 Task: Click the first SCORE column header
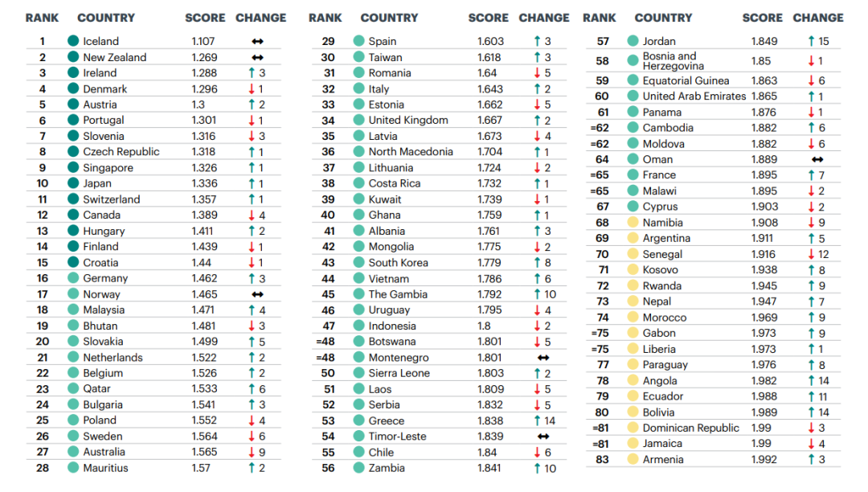point(206,18)
